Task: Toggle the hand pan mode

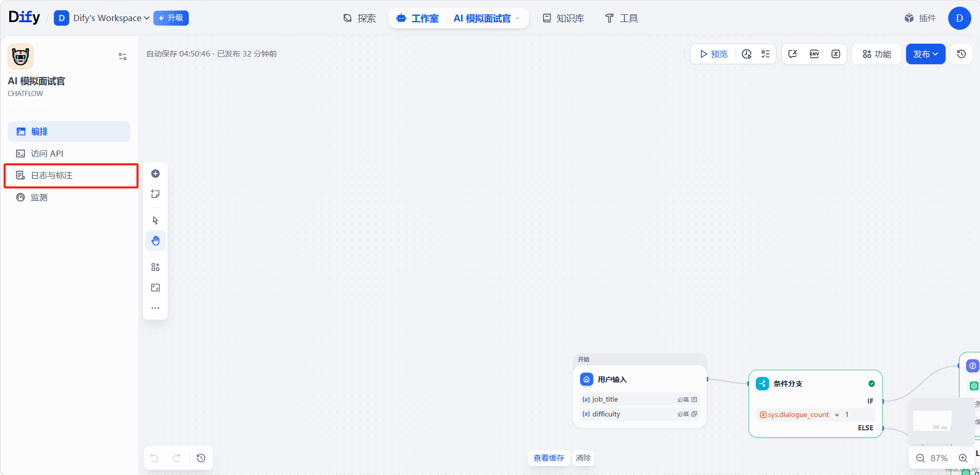Action: point(155,241)
